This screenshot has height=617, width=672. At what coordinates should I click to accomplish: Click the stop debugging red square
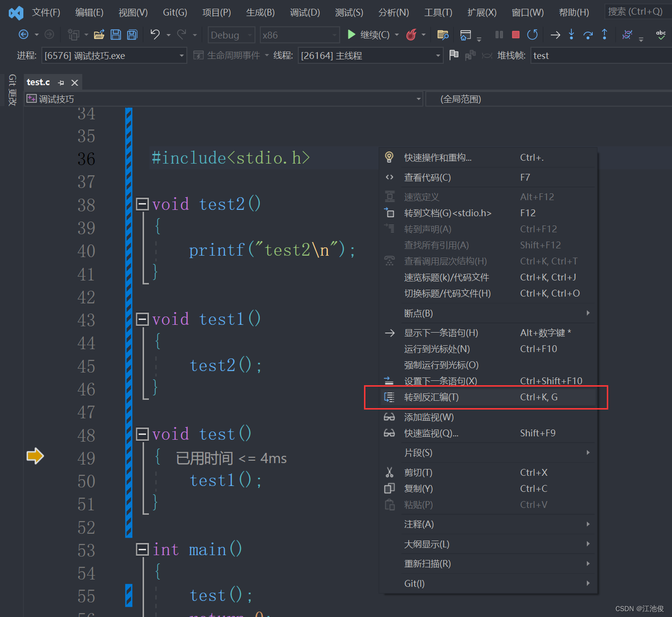tap(516, 35)
